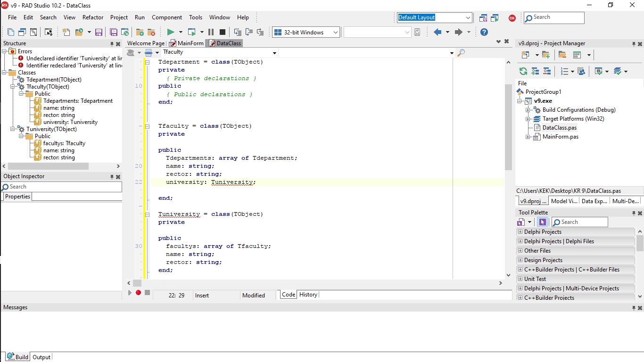Click Refresh icon in Project Manager
The image size is (644, 362).
pyautogui.click(x=523, y=71)
